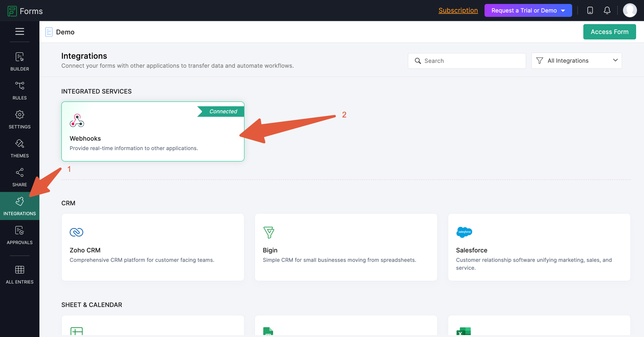Click the Excel icon in Sheet & Calendar
The image size is (644, 337).
(x=464, y=331)
